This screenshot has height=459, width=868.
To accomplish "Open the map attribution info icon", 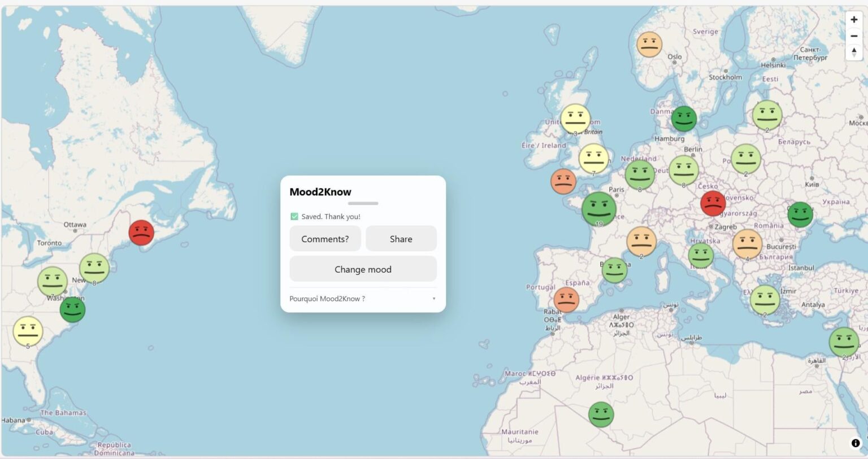I will (x=855, y=444).
